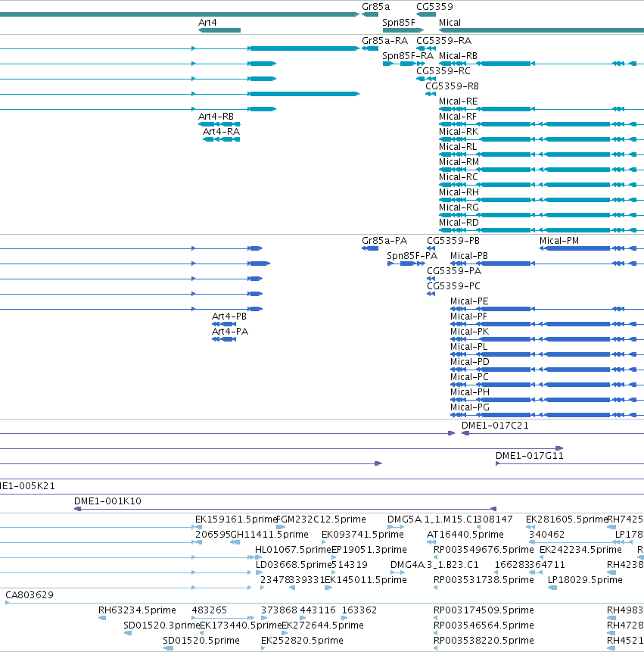The image size is (644, 652).
Task: Select the GH11411.5prime EST label
Action: pyautogui.click(x=269, y=535)
